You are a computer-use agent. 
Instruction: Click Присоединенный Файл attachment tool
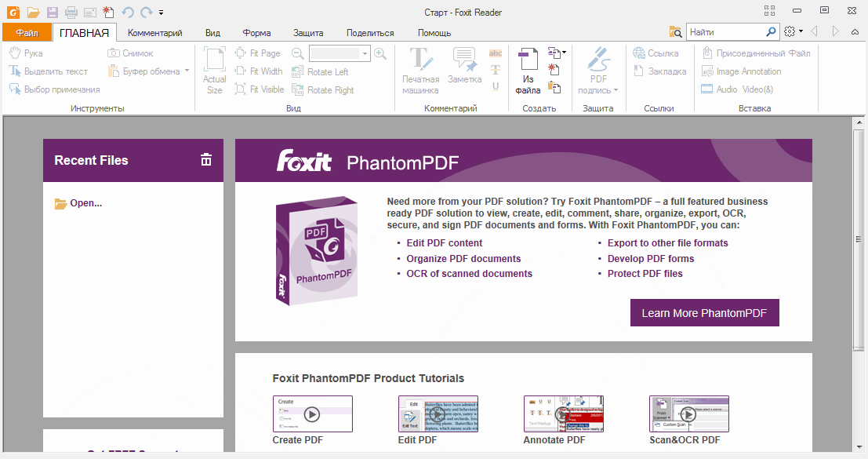pyautogui.click(x=756, y=53)
